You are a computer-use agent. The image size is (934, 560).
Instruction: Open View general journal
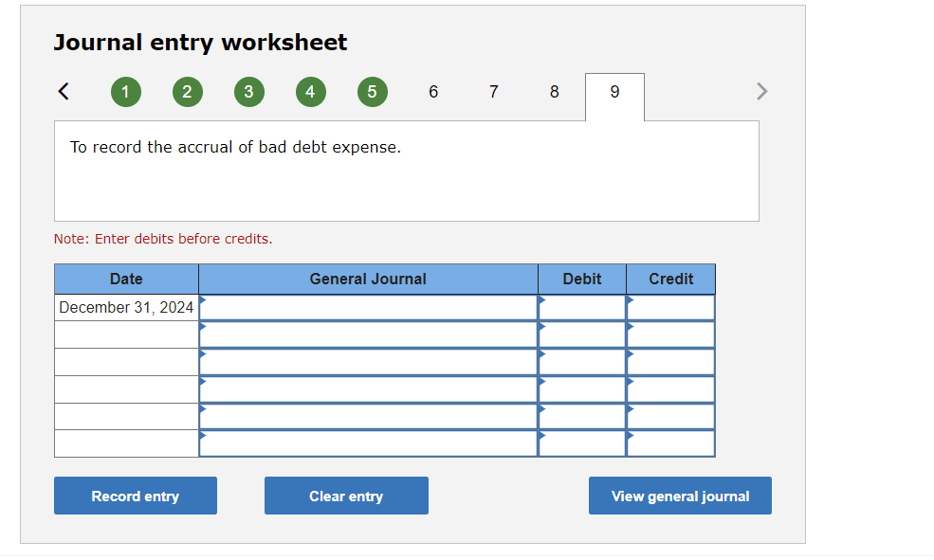click(x=680, y=496)
